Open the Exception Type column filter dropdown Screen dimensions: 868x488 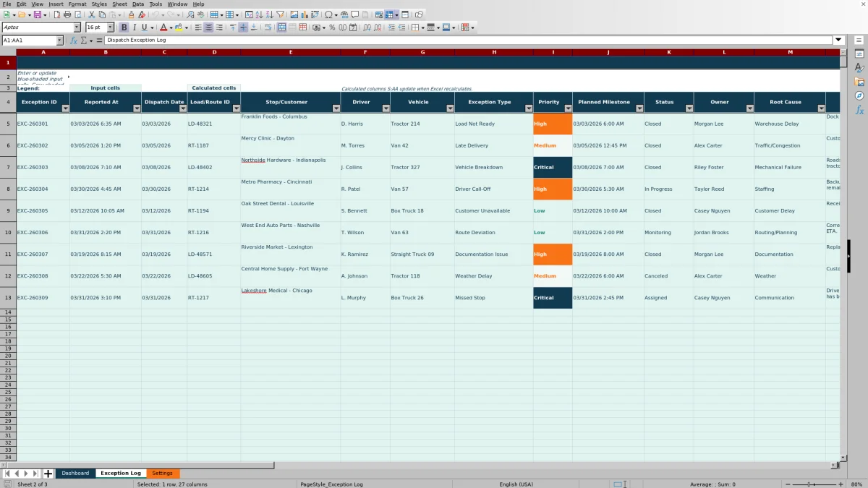pyautogui.click(x=528, y=108)
